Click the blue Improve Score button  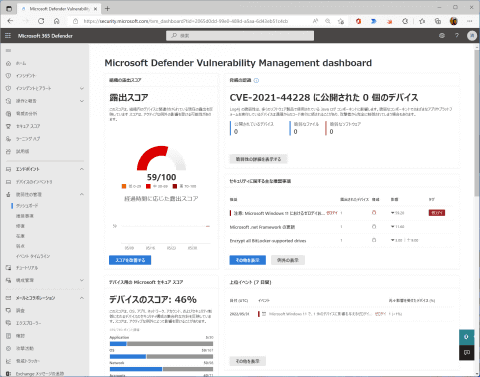click(x=130, y=260)
